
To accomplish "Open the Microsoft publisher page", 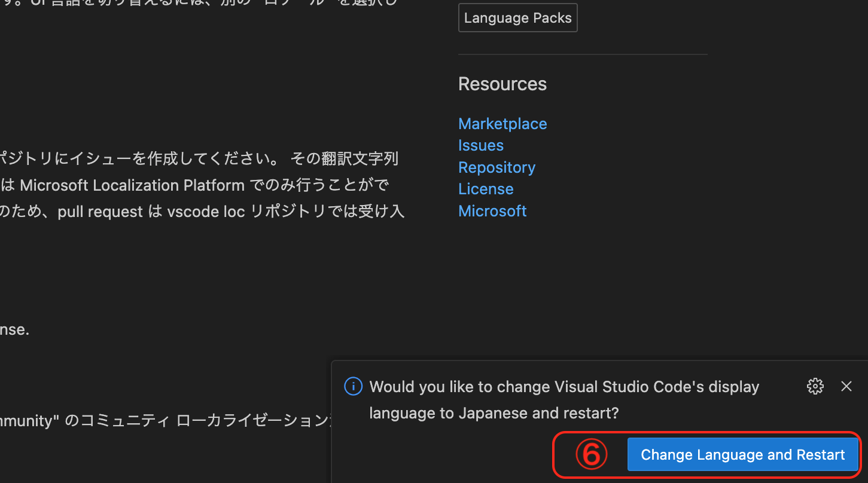I will 492,211.
